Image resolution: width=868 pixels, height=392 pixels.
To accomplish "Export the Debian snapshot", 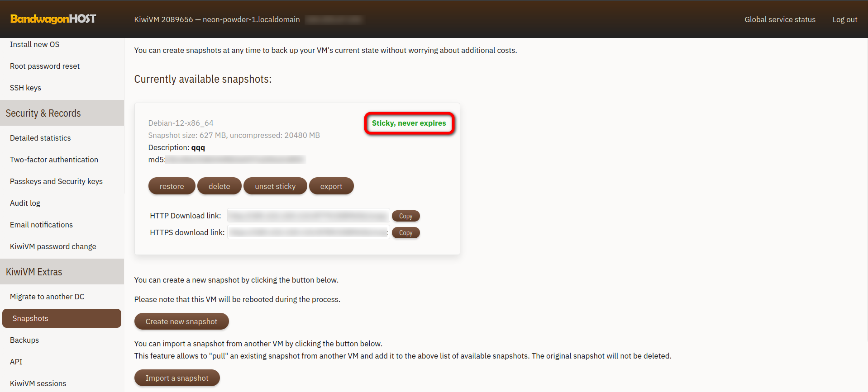I will (331, 186).
